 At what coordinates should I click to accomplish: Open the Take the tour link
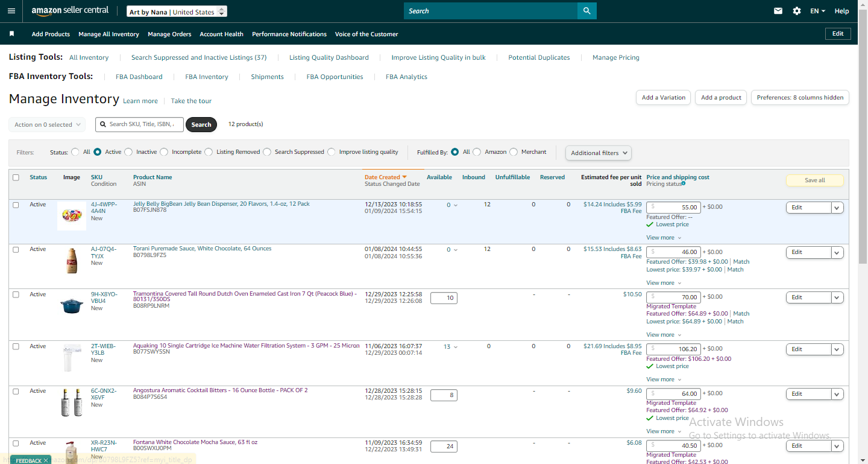point(191,101)
